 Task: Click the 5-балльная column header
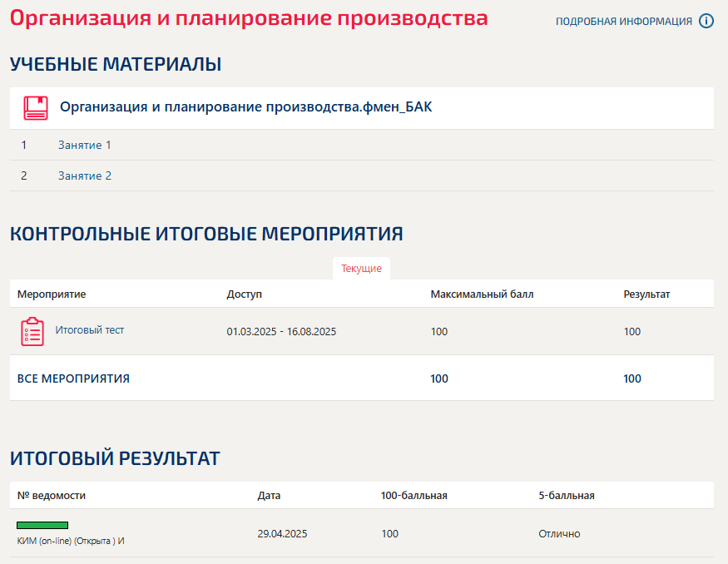[566, 496]
